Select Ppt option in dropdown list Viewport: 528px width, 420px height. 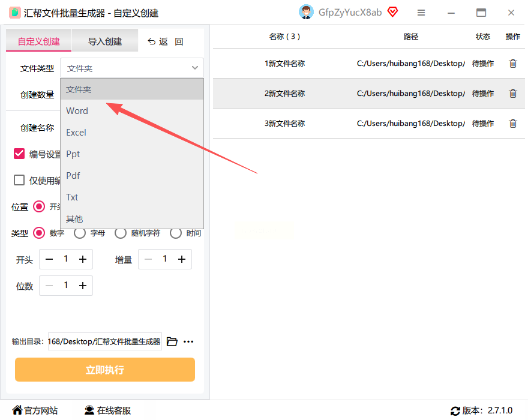tap(131, 154)
